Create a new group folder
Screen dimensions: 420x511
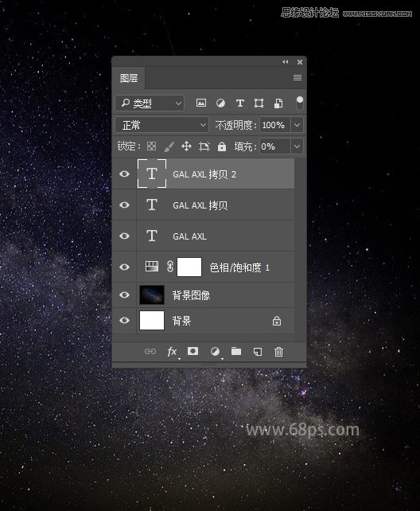click(x=236, y=351)
